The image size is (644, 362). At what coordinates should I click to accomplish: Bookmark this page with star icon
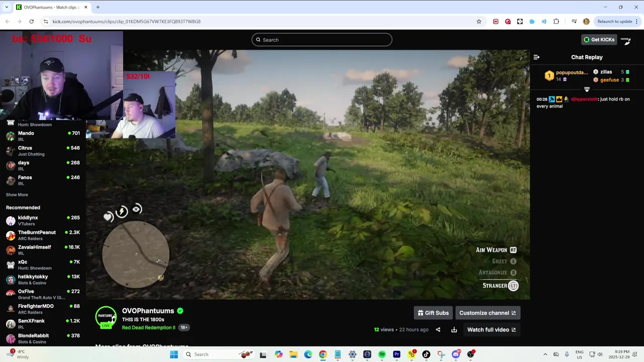click(x=479, y=21)
